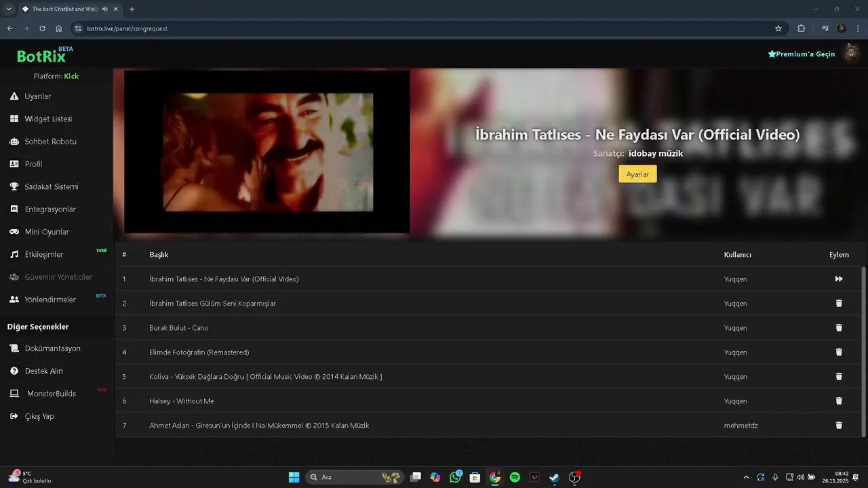Remove Halsey - Without Me from queue
Viewport: 868px width, 488px height.
click(839, 401)
